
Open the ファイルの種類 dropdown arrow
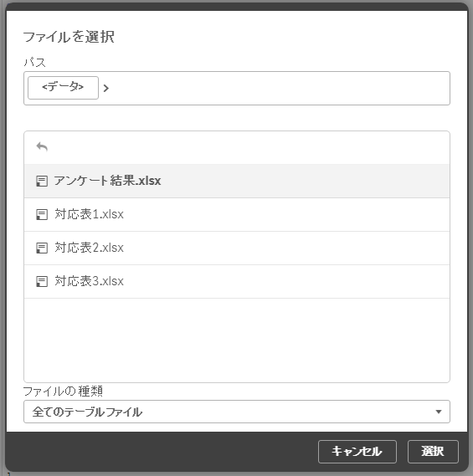pyautogui.click(x=439, y=412)
